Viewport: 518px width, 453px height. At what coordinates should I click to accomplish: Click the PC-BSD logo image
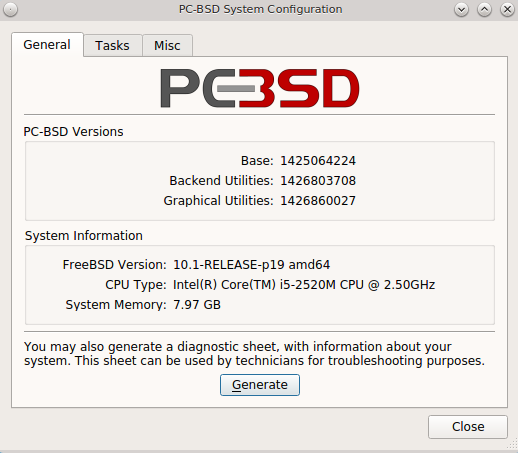click(x=260, y=88)
